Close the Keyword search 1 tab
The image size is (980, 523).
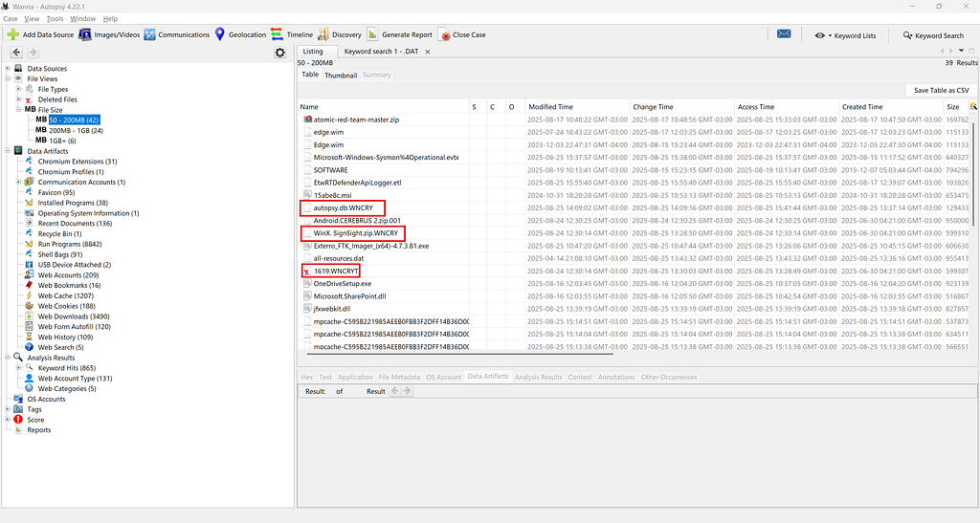[x=428, y=52]
